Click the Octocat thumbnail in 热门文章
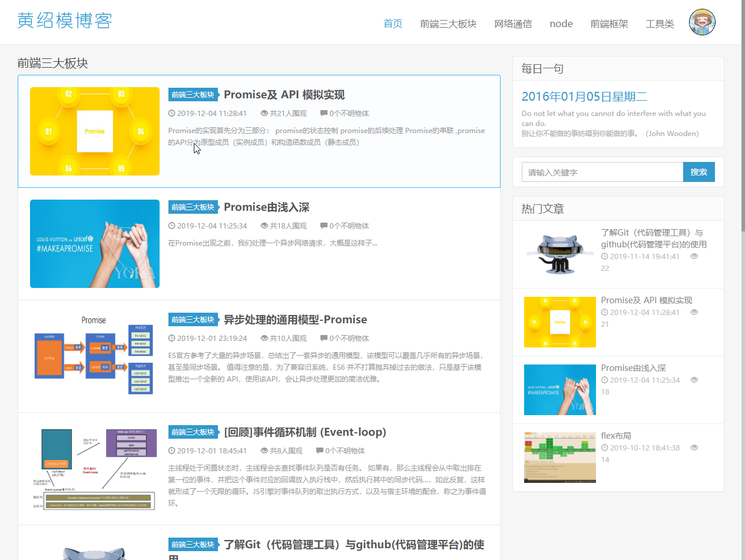The width and height of the screenshot is (745, 560). click(x=560, y=254)
